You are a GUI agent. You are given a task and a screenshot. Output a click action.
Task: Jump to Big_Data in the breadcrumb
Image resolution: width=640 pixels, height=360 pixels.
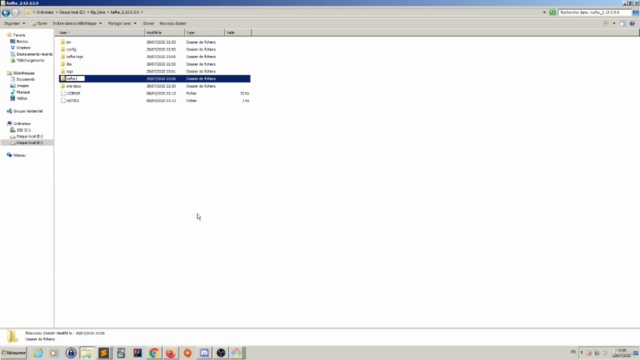98,13
